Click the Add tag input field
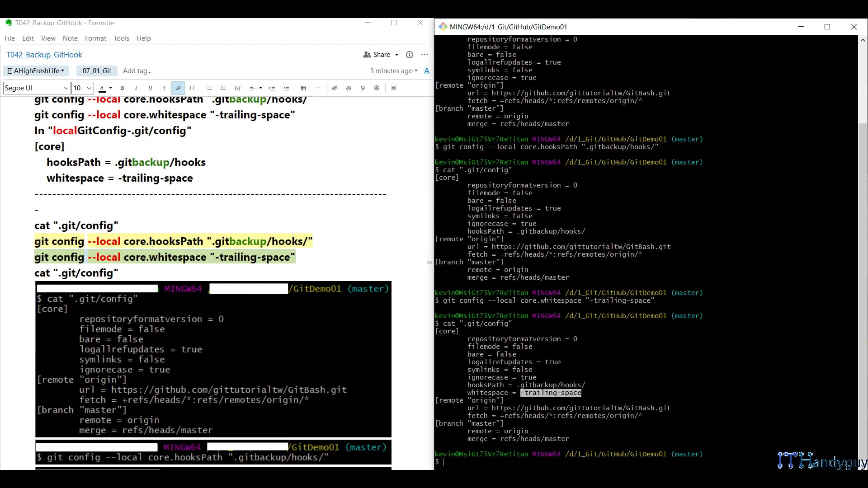 tap(137, 71)
